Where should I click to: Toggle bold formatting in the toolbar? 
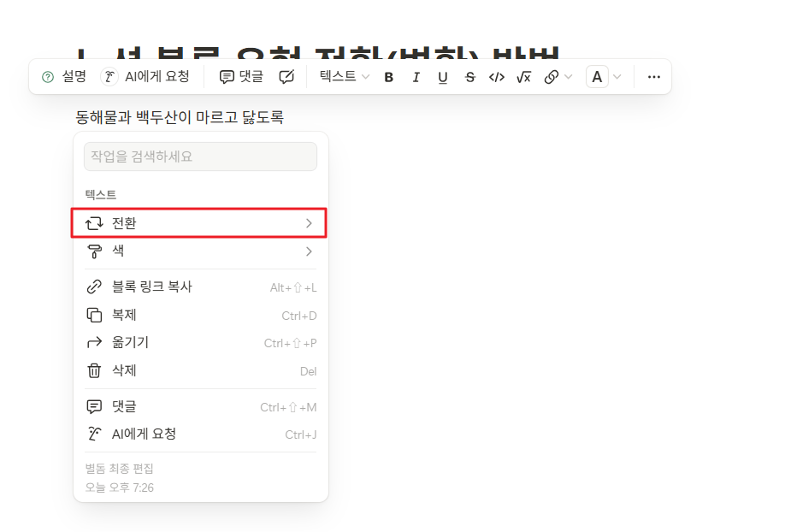[389, 76]
